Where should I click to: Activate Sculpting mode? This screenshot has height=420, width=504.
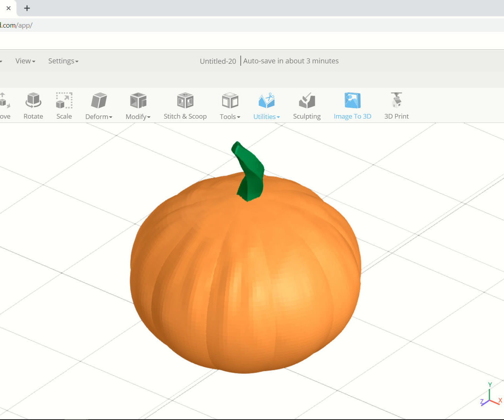pyautogui.click(x=307, y=105)
